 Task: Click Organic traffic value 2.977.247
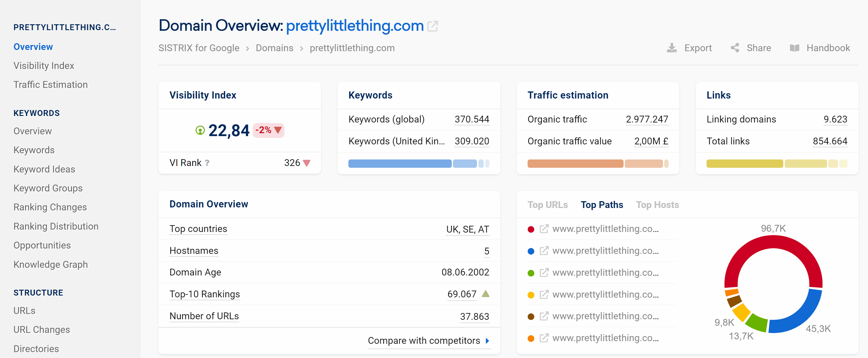click(x=647, y=119)
